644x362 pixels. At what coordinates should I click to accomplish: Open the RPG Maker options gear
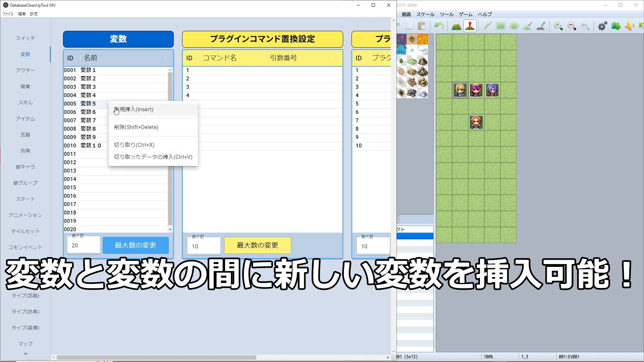pyautogui.click(x=602, y=26)
